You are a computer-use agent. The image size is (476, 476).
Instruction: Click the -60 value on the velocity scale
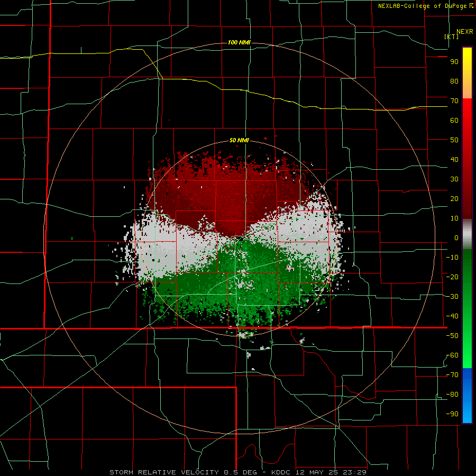click(x=452, y=355)
